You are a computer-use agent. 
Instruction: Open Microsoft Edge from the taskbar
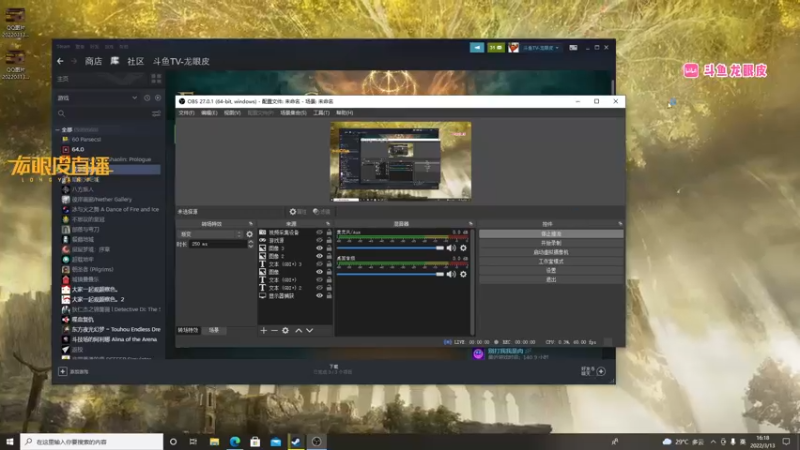[235, 442]
